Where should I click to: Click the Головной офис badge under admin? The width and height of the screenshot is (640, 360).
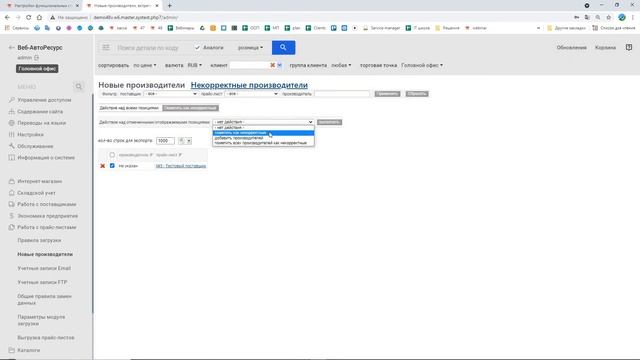coord(37,69)
